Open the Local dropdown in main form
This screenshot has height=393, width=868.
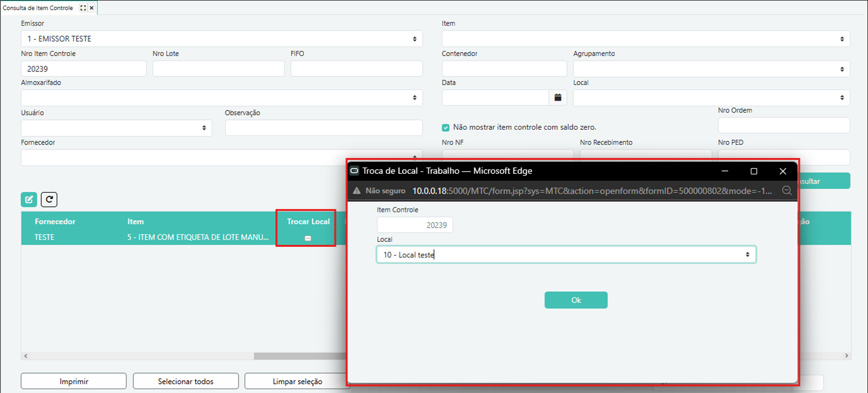click(712, 98)
